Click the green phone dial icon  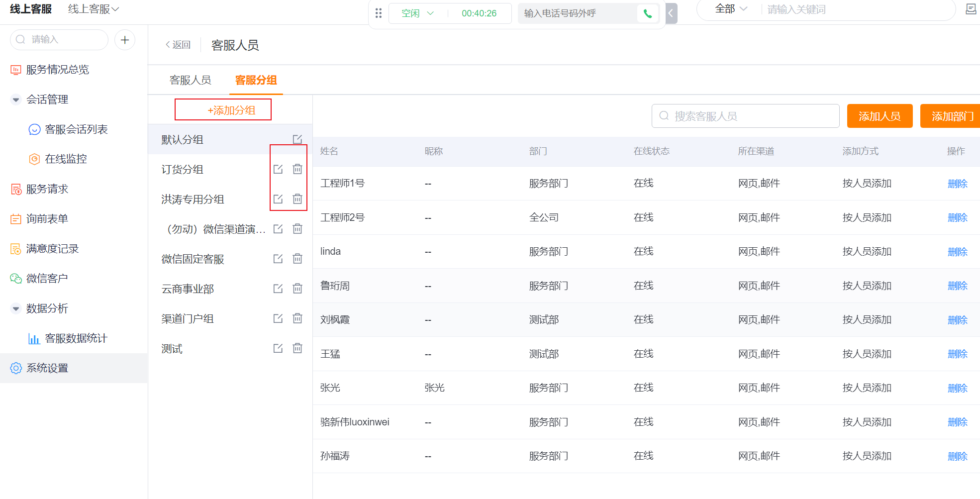point(648,13)
